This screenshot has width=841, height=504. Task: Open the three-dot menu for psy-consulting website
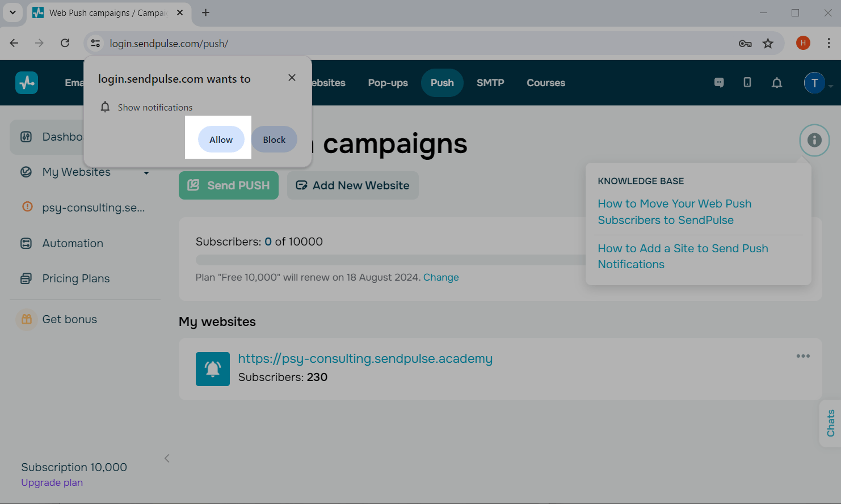click(803, 356)
